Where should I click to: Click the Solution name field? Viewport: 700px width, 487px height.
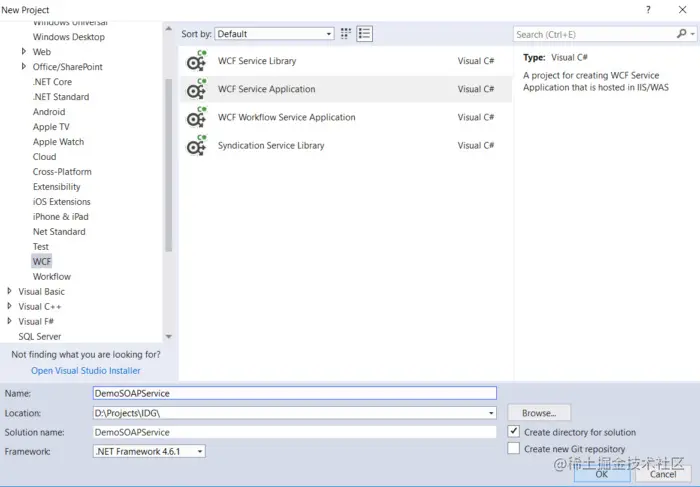coord(295,432)
